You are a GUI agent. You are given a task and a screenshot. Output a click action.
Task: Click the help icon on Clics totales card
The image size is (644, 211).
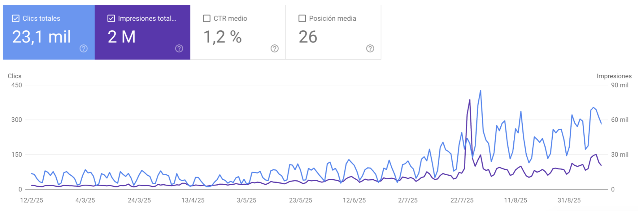(84, 48)
